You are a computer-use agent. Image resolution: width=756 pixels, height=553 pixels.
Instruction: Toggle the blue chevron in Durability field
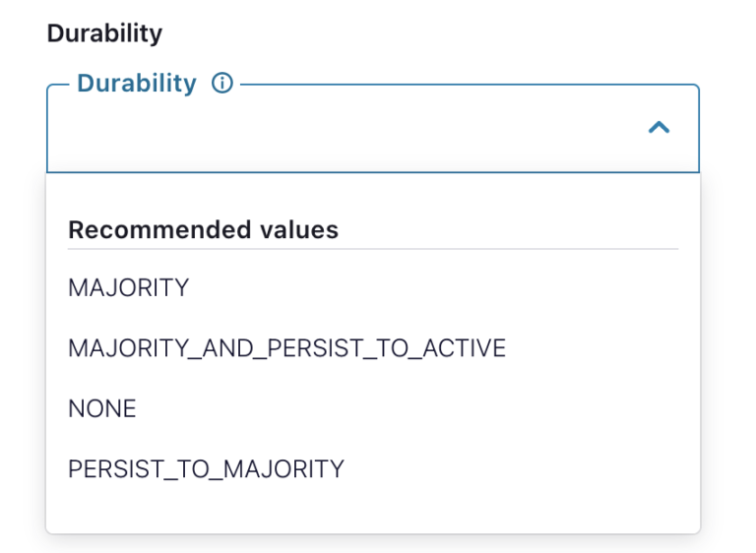point(659,127)
